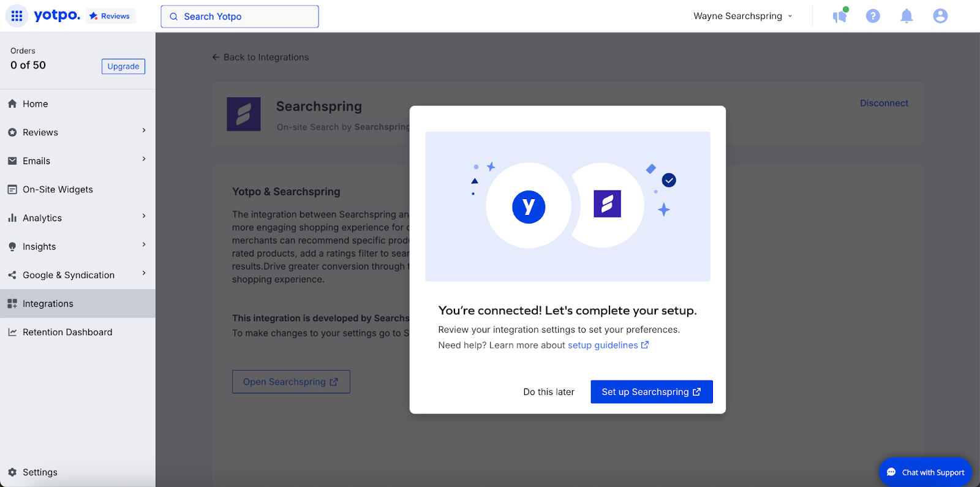The image size is (980, 487).
Task: Open Insights in the sidebar
Action: point(78,247)
